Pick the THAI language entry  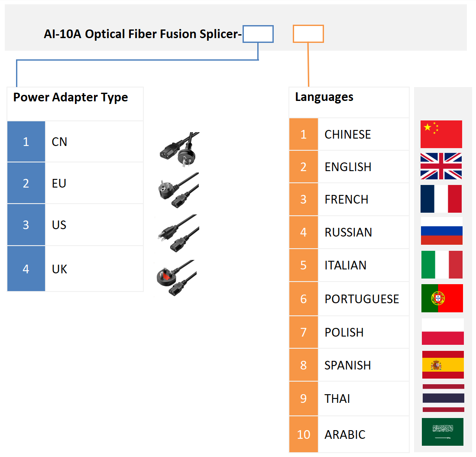tap(337, 399)
